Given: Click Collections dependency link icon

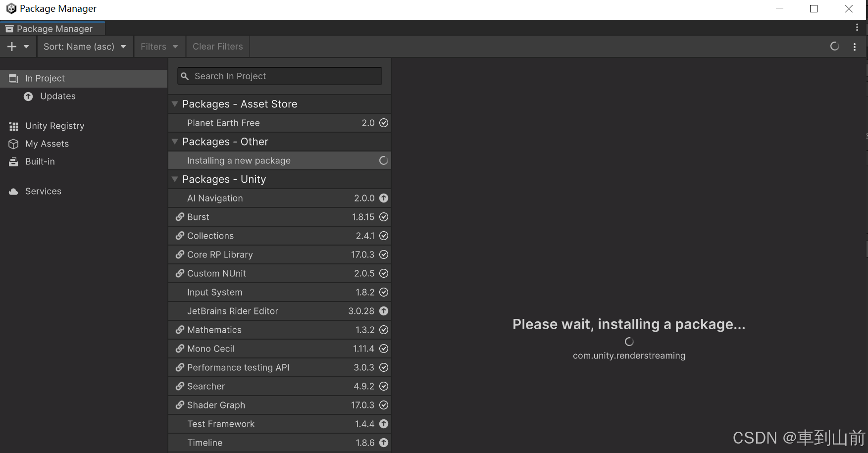Looking at the screenshot, I should click(180, 236).
